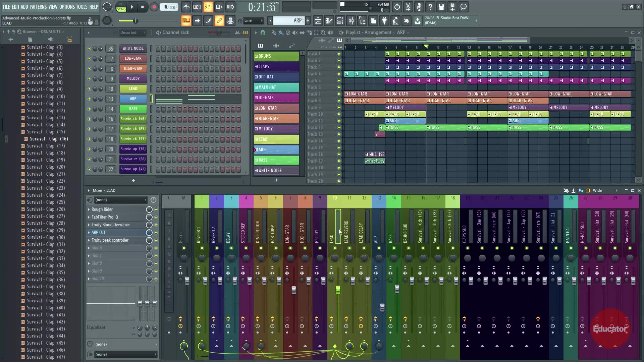This screenshot has width=644, height=362.
Task: Open the TOOLS menu
Action: (x=82, y=7)
